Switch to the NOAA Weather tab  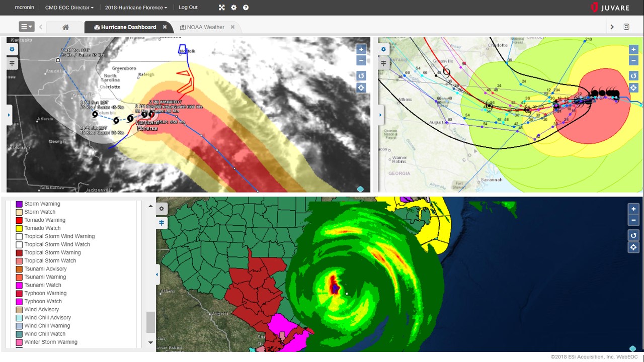pyautogui.click(x=204, y=27)
